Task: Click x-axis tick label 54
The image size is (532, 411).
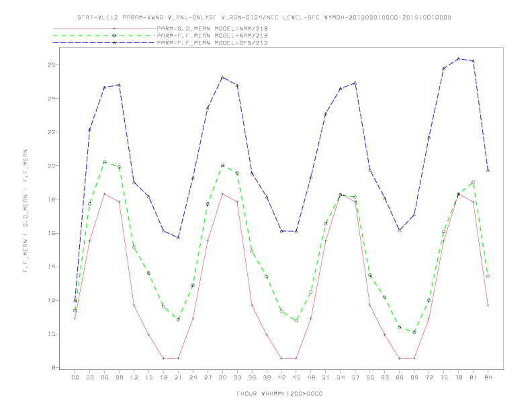Action: click(x=341, y=377)
